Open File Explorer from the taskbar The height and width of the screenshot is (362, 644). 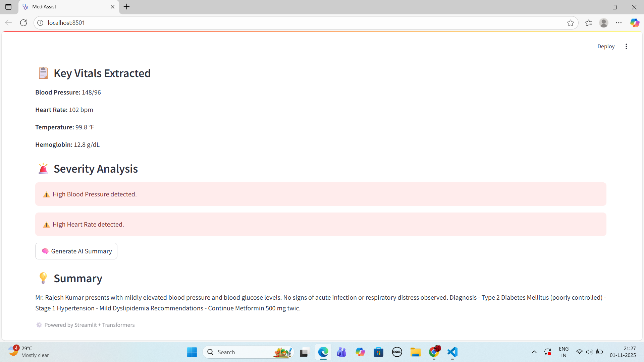pyautogui.click(x=415, y=352)
